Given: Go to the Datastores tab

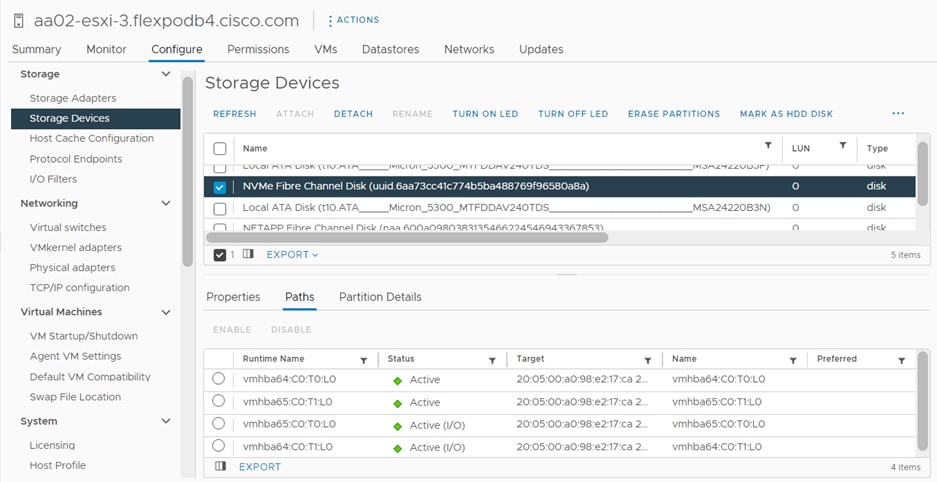Looking at the screenshot, I should pyautogui.click(x=390, y=50).
